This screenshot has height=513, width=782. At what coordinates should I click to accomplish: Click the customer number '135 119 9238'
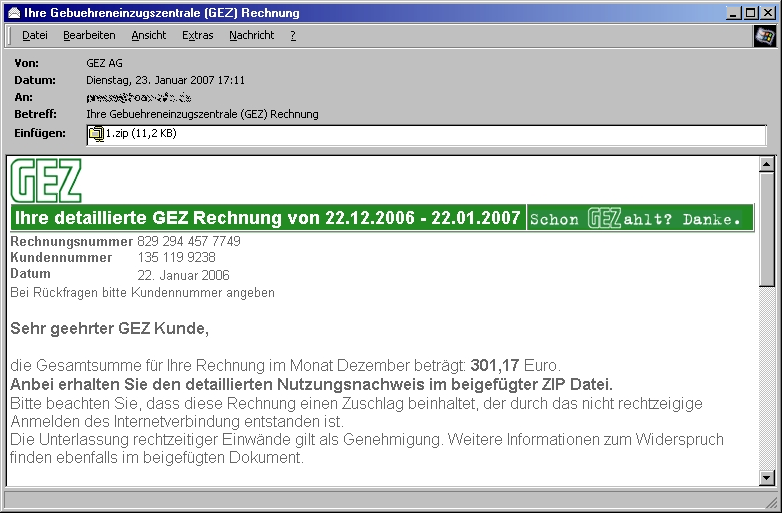point(177,257)
